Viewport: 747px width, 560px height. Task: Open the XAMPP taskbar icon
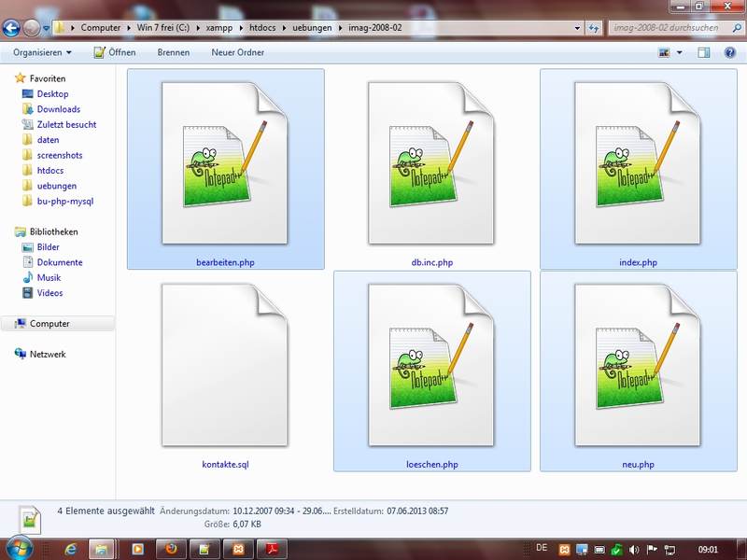tap(237, 548)
